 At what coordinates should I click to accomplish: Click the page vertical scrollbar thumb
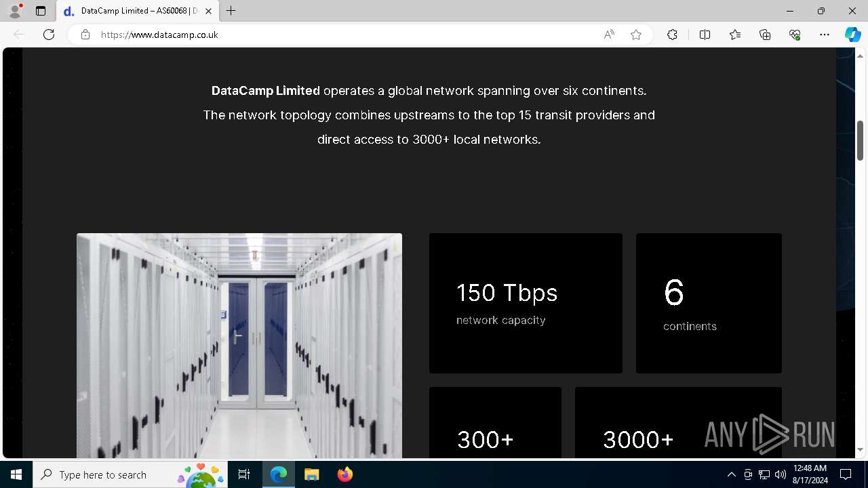click(860, 140)
